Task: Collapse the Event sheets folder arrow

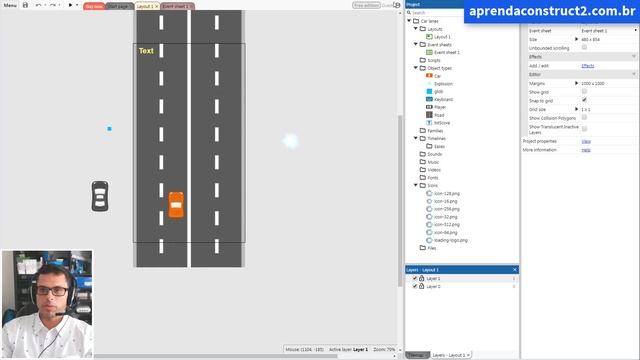Action: pos(416,44)
